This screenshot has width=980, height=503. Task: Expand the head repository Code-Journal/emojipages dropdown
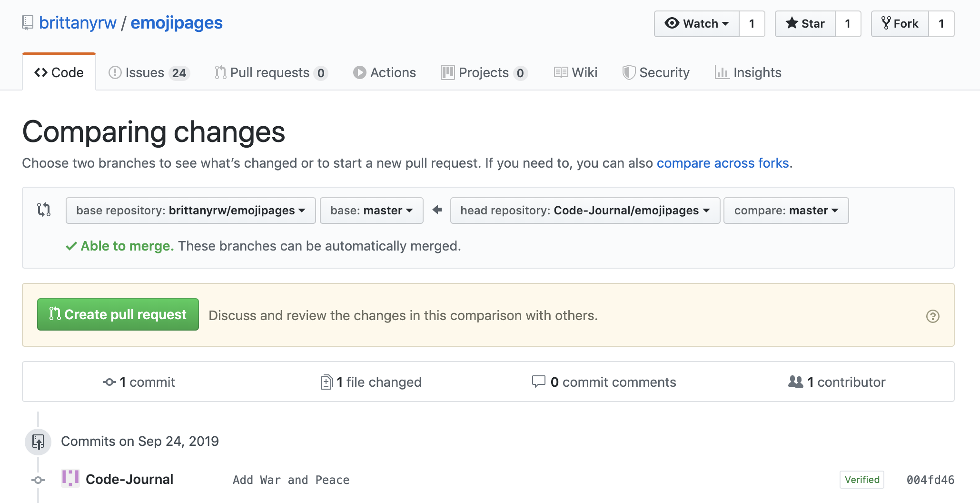[x=585, y=211]
